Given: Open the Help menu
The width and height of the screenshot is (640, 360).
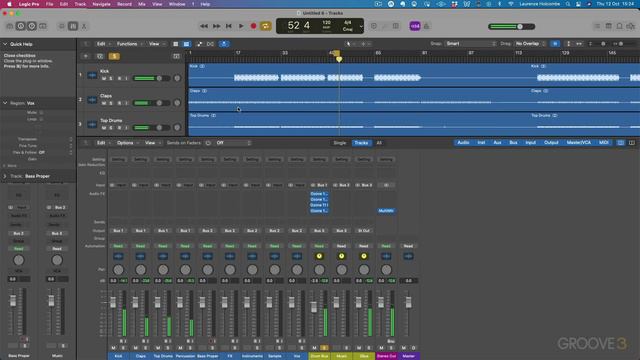Looking at the screenshot, I should [205, 4].
